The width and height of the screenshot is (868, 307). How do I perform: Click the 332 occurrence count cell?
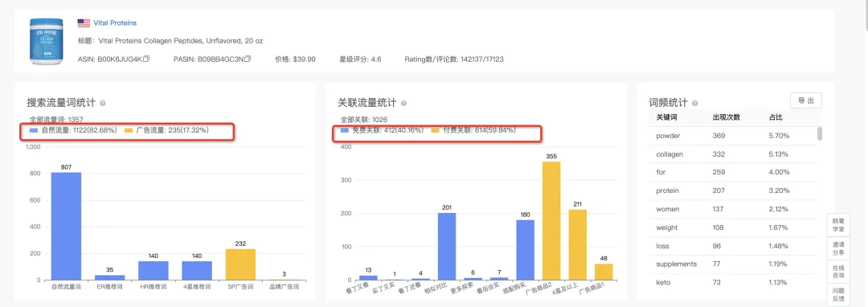(719, 154)
